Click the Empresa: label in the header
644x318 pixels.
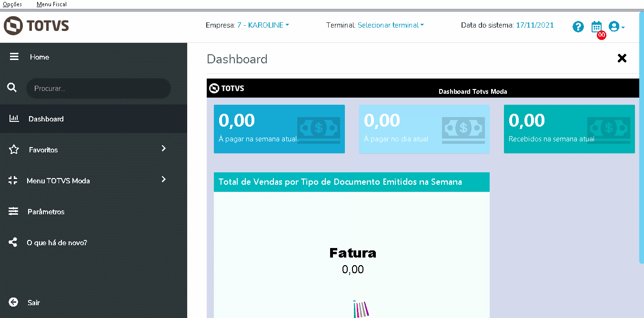pos(221,25)
